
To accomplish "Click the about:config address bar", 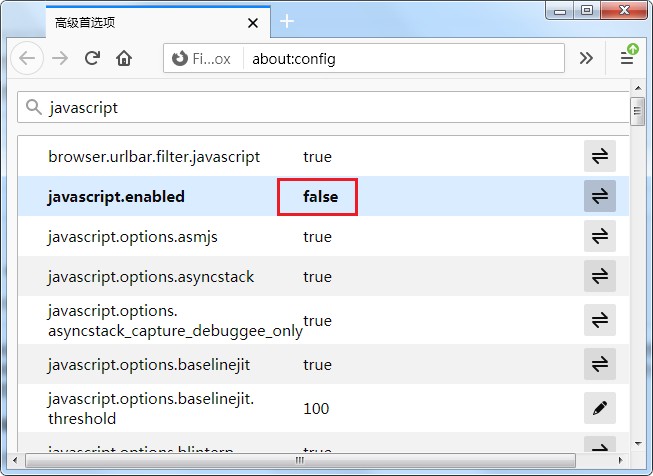I will 400,59.
